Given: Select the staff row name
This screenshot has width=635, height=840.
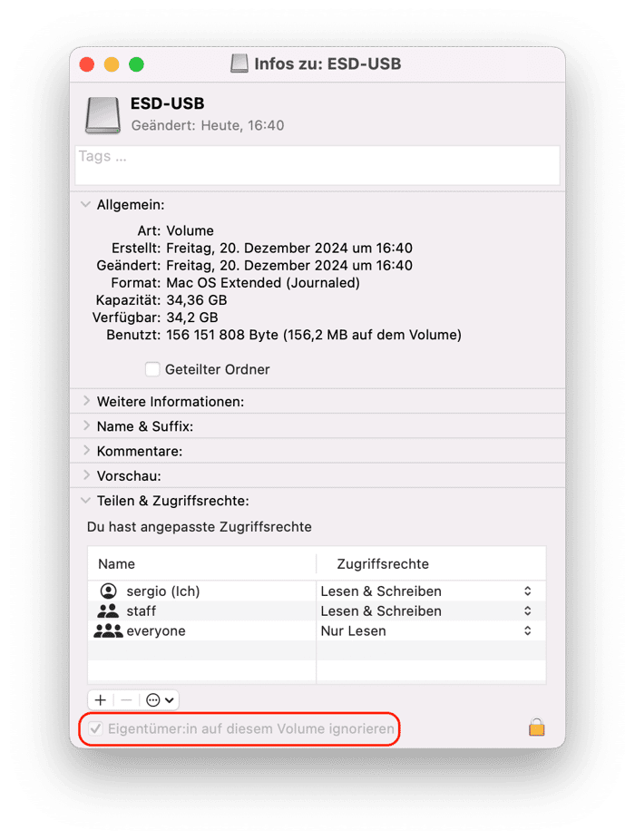Looking at the screenshot, I should click(x=141, y=610).
